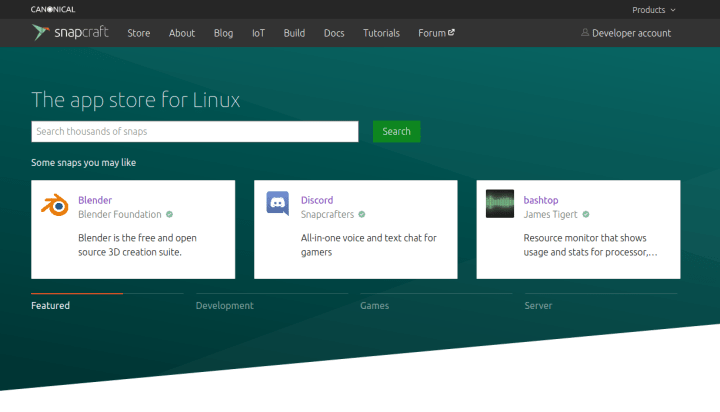Expand the Products dropdown menu

653,10
